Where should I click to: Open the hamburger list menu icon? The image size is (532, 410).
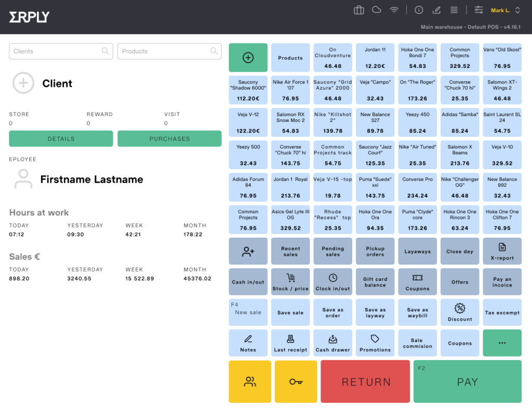point(454,10)
